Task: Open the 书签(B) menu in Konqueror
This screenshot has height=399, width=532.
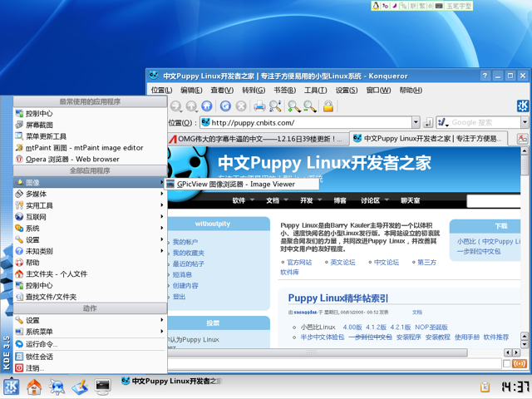Action: pyautogui.click(x=284, y=91)
